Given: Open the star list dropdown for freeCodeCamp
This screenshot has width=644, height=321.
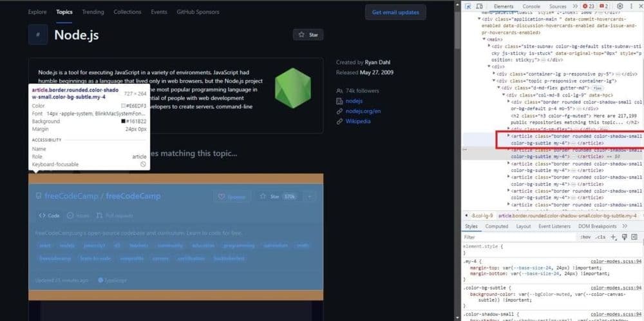Looking at the screenshot, I should tap(310, 197).
